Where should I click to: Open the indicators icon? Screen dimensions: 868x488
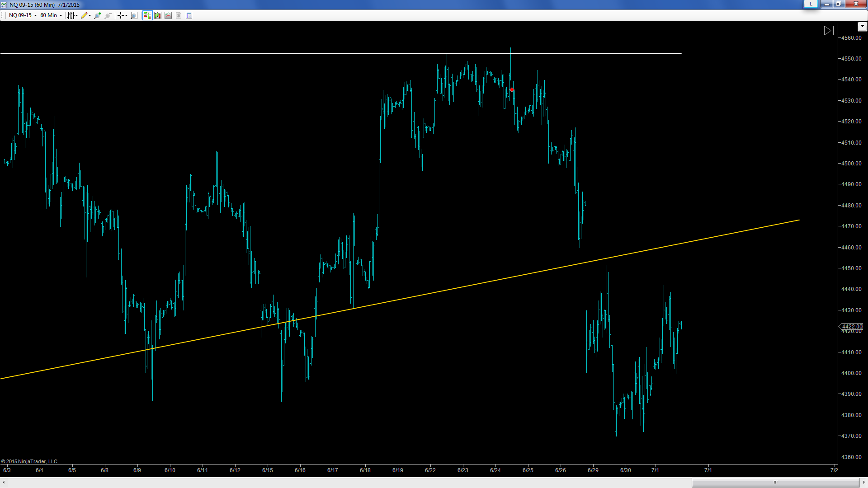point(168,15)
